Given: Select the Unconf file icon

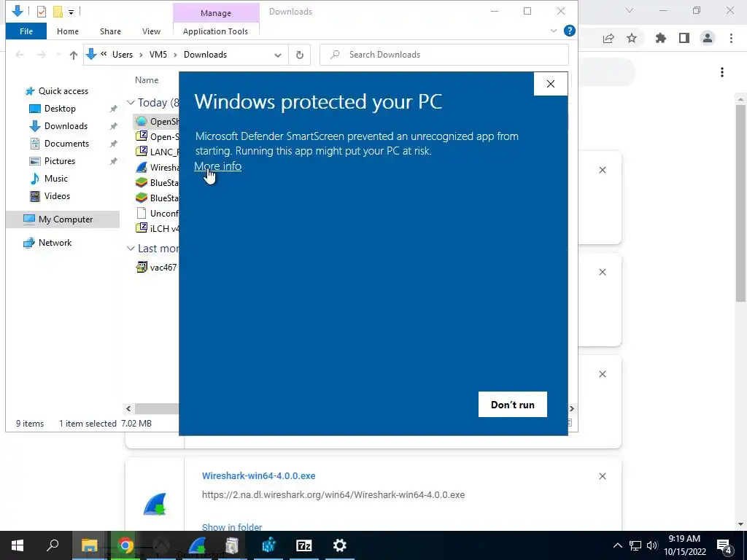Looking at the screenshot, I should click(142, 214).
